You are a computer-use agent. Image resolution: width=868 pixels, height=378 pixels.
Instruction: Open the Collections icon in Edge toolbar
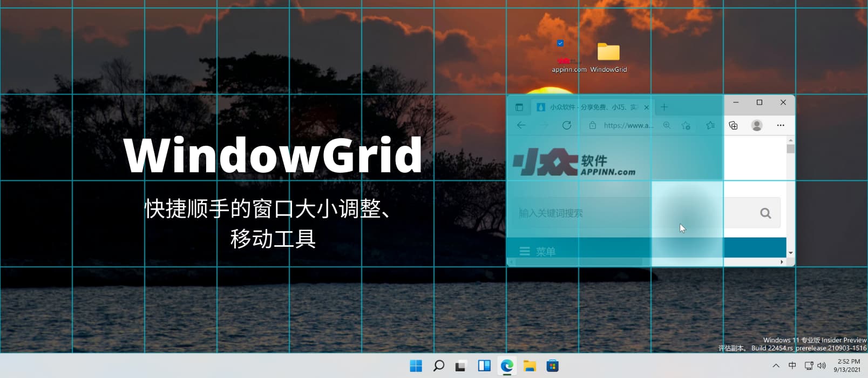click(x=733, y=125)
